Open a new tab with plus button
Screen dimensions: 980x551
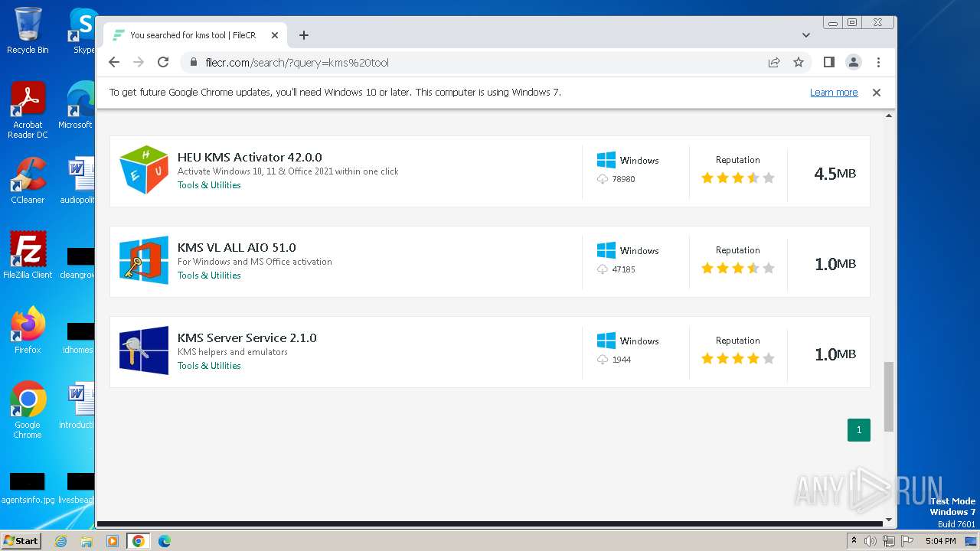(x=304, y=35)
